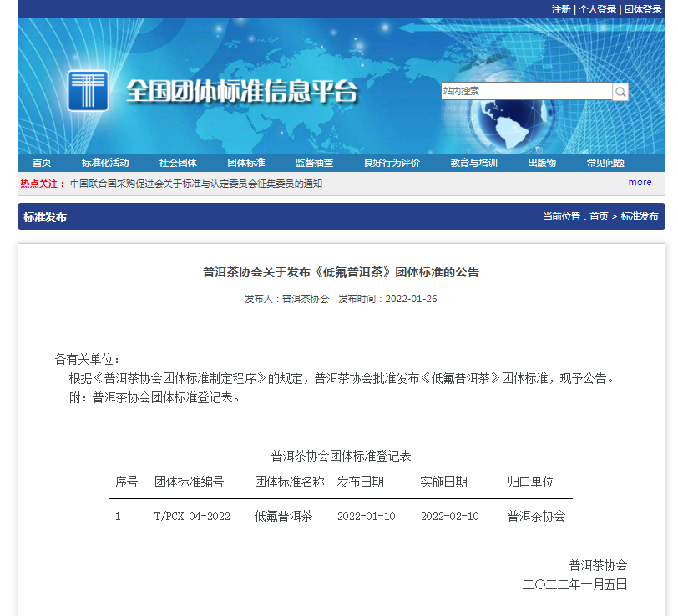Viewport: 678px width, 616px height.
Task: Focus the 站内搜索 search field
Action: click(527, 91)
